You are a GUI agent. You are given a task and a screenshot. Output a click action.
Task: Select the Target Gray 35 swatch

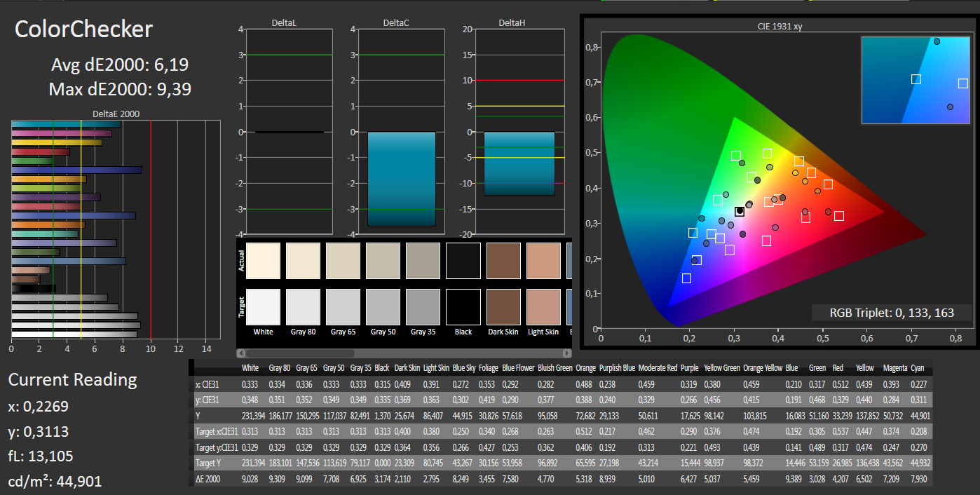point(423,306)
